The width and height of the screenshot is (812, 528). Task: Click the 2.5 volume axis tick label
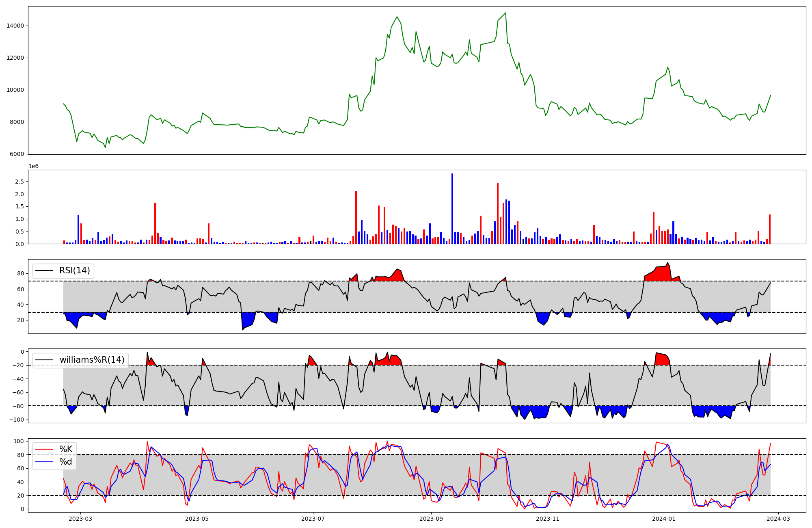[x=20, y=181]
